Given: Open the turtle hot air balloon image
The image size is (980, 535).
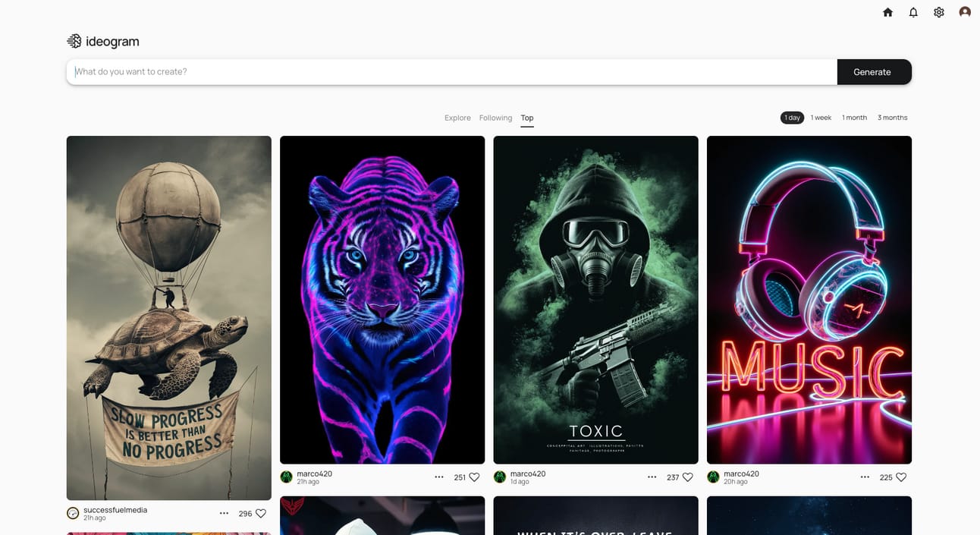Looking at the screenshot, I should pos(169,318).
